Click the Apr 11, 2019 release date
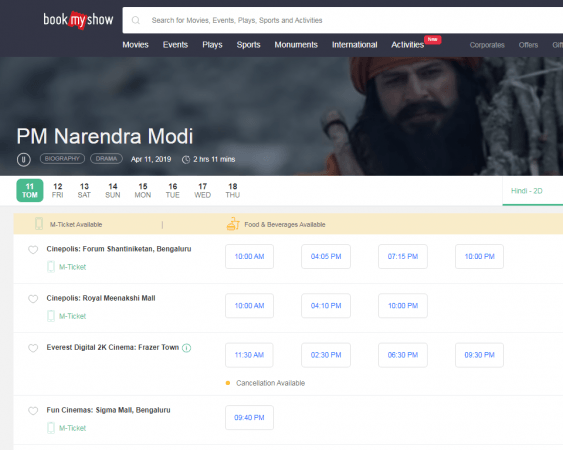This screenshot has width=563, height=450. (151, 159)
